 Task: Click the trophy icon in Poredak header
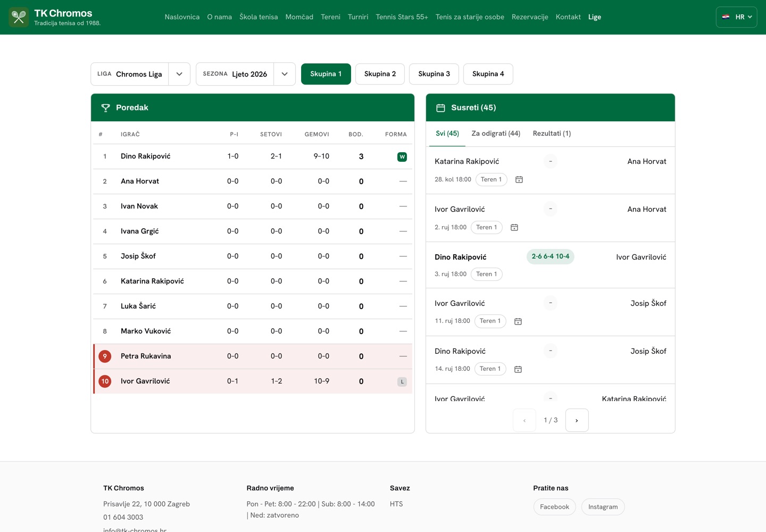coord(106,108)
